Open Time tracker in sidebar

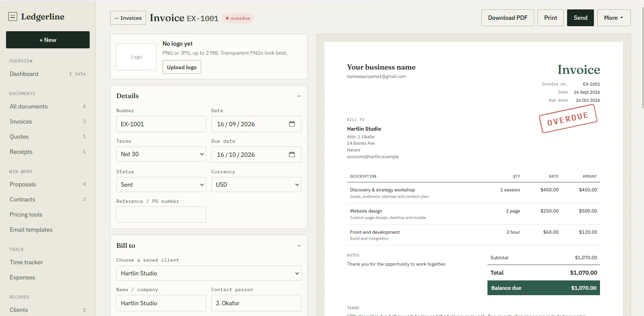[x=48, y=262]
